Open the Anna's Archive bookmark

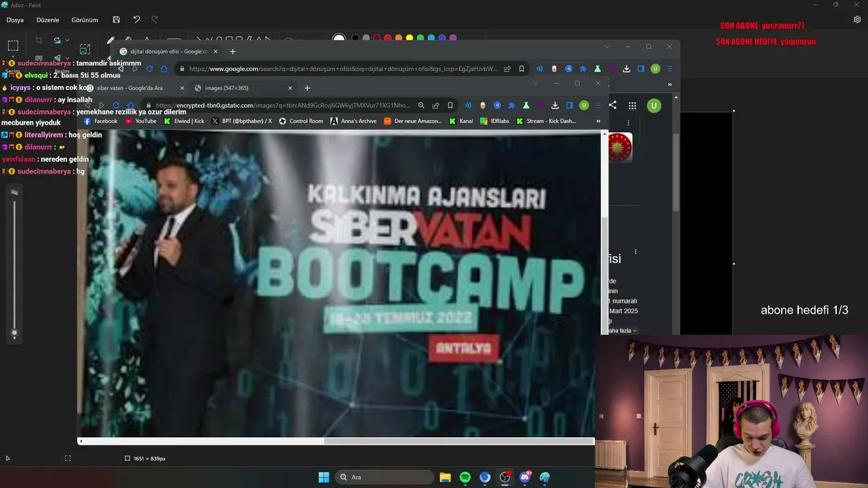pos(353,121)
